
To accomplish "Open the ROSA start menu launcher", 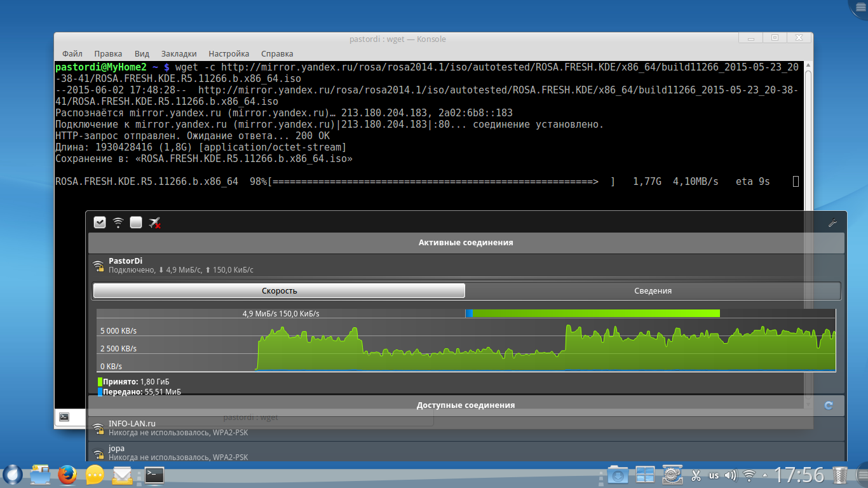I will [12, 475].
